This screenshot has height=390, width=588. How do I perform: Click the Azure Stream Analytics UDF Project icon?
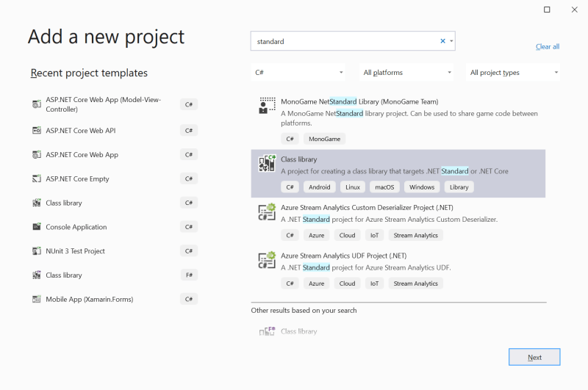point(267,260)
